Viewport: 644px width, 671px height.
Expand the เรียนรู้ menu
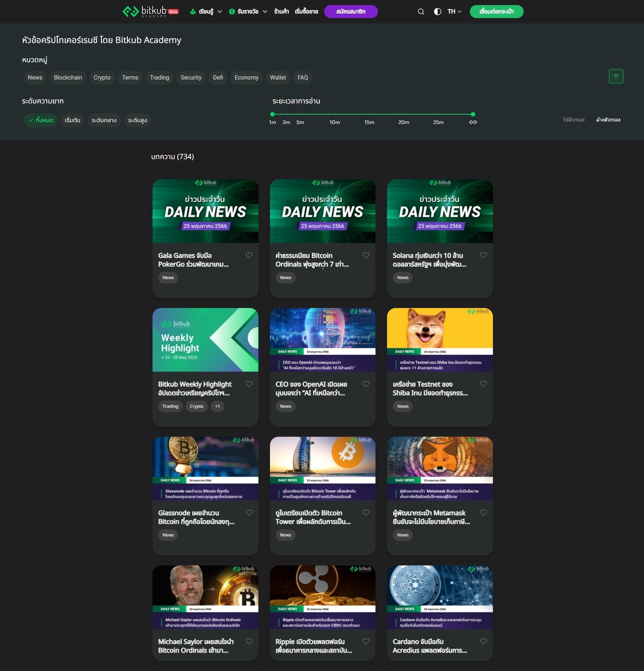[x=206, y=12]
